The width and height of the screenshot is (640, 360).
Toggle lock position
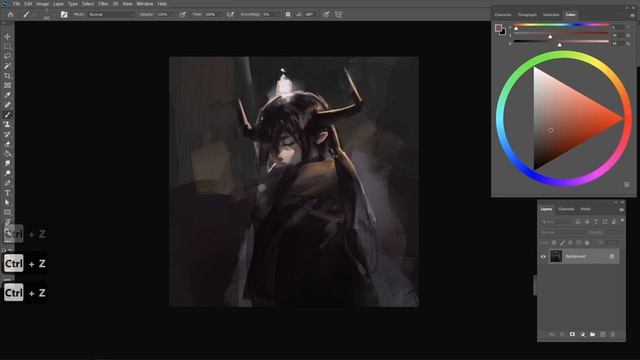[570, 242]
